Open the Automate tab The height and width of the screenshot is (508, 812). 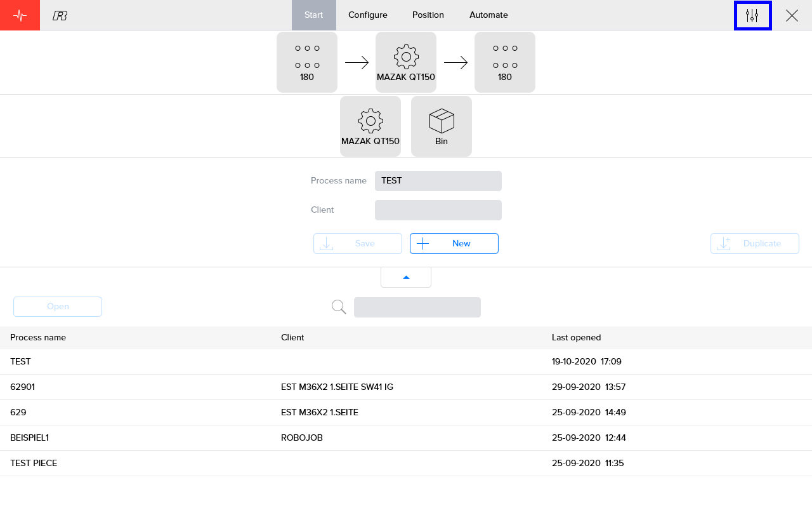(x=488, y=15)
